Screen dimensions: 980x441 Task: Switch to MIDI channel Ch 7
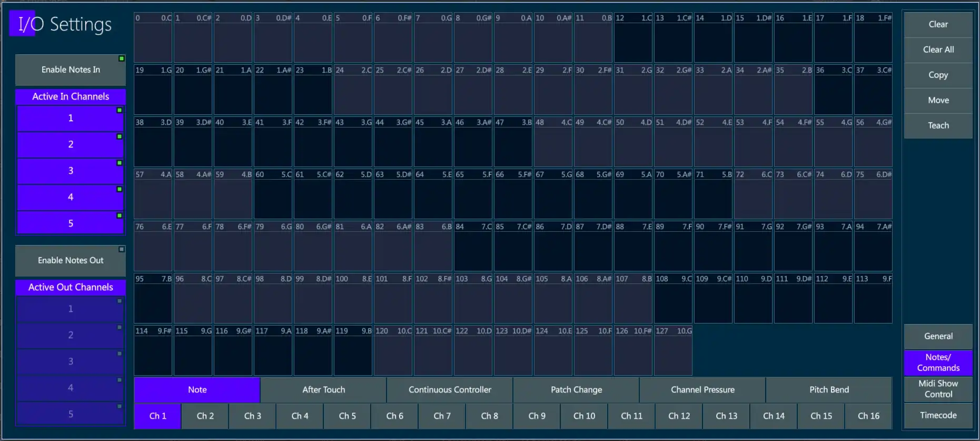(x=442, y=416)
